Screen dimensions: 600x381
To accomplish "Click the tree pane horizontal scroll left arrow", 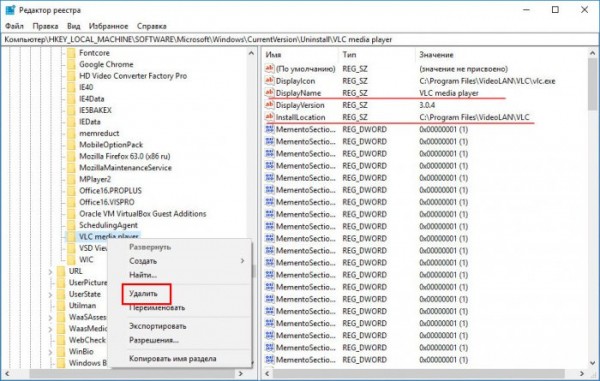I will point(7,373).
